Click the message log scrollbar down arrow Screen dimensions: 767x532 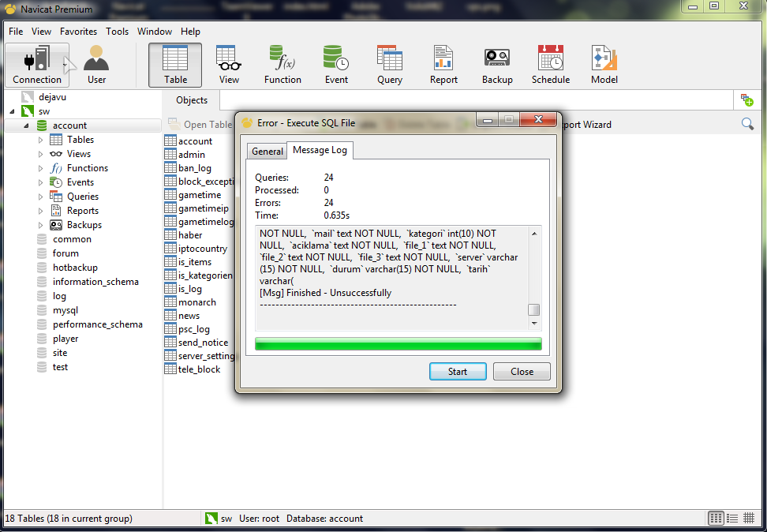[x=534, y=324]
